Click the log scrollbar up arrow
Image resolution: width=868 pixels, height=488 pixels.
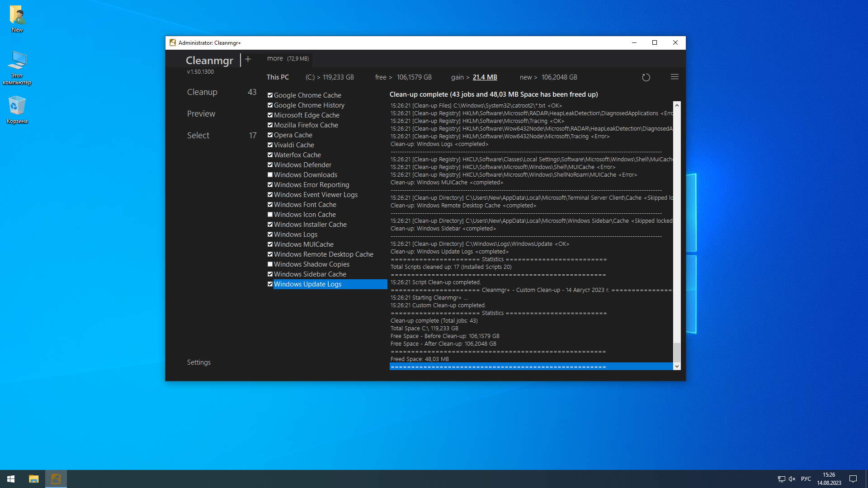[676, 105]
